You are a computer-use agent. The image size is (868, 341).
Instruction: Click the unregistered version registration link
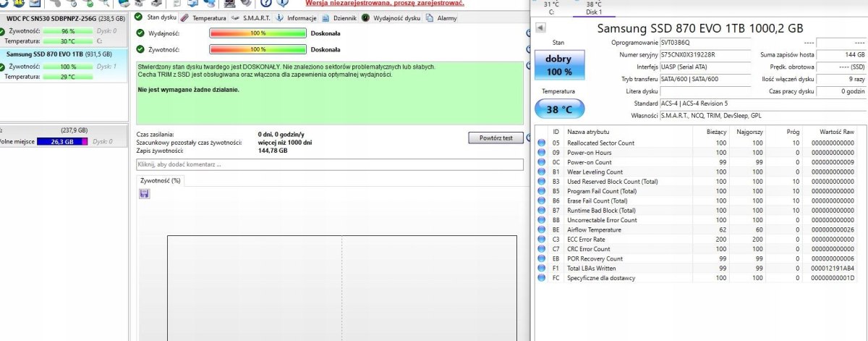tap(384, 4)
